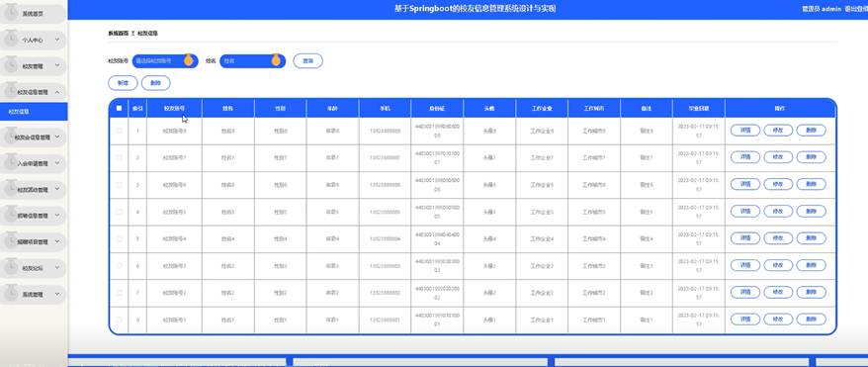Image resolution: width=868 pixels, height=367 pixels.
Task: Check the checkbox for index 7 row
Action: click(119, 292)
